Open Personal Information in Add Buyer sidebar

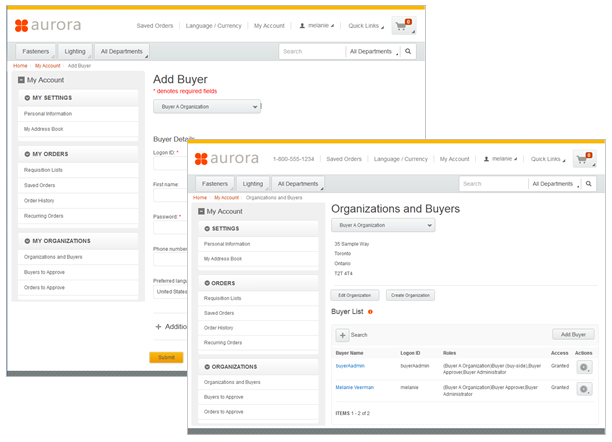[x=78, y=114]
